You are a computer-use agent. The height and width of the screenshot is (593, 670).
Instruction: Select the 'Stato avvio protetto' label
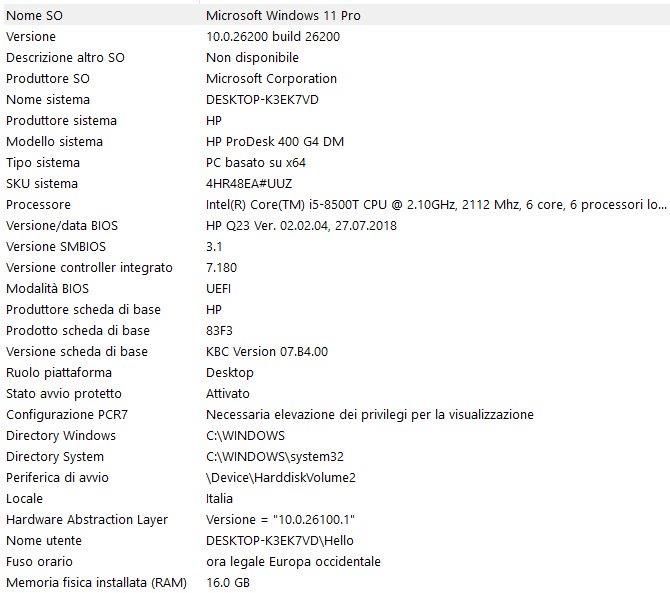pyautogui.click(x=64, y=393)
